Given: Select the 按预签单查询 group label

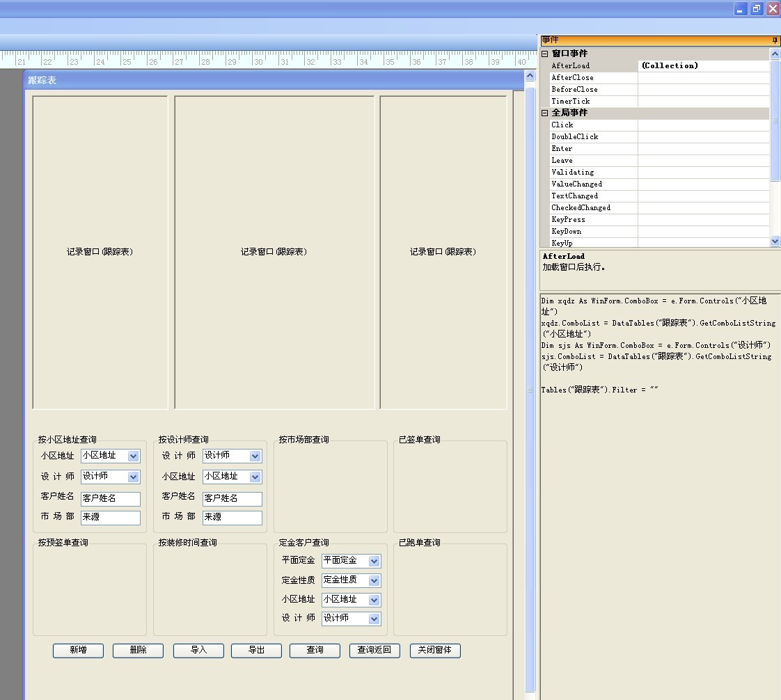Looking at the screenshot, I should click(x=63, y=543).
